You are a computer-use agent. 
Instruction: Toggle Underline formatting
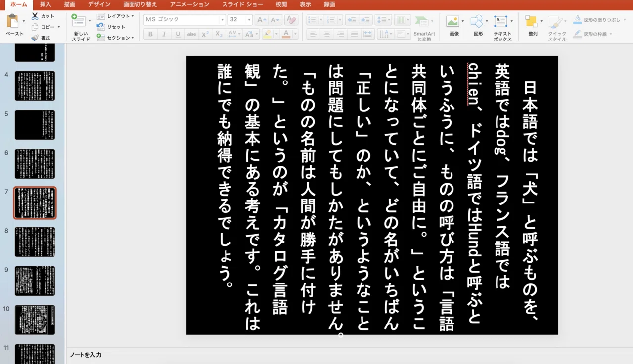178,34
